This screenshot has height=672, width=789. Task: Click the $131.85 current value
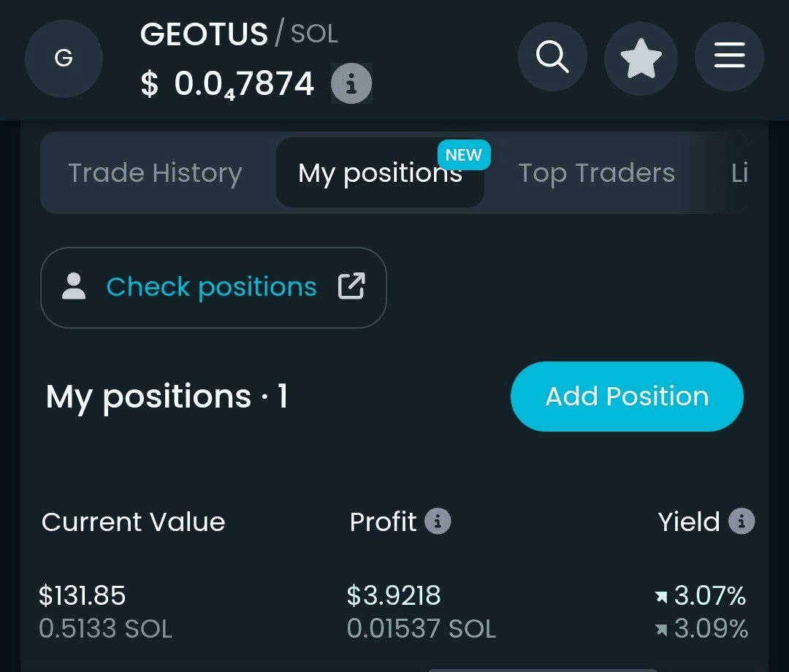pos(82,595)
